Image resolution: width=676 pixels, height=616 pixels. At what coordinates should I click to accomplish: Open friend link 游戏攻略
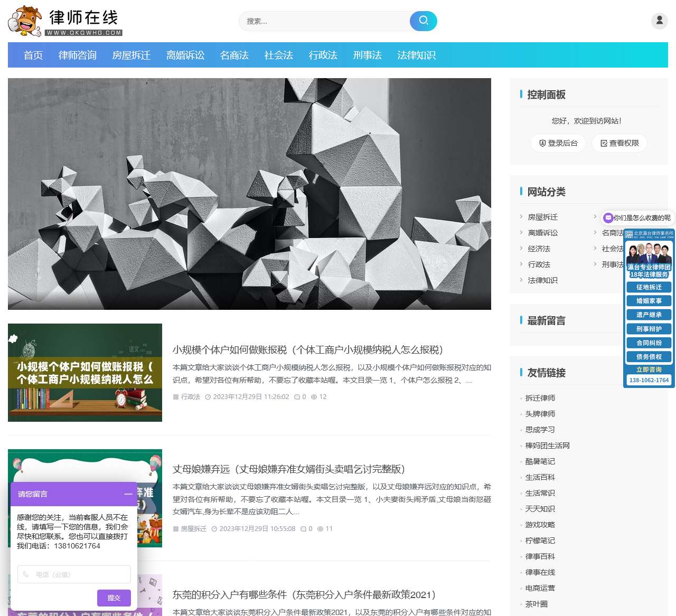[x=540, y=525]
